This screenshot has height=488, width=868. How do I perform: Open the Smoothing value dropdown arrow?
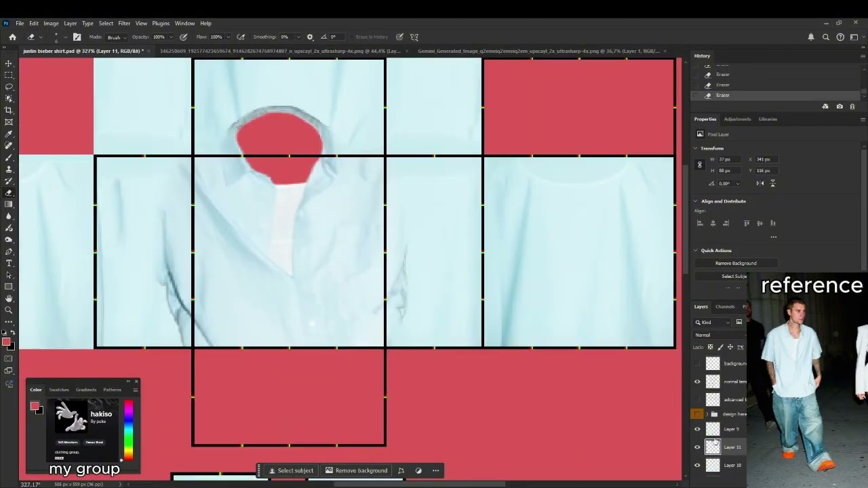pyautogui.click(x=297, y=37)
